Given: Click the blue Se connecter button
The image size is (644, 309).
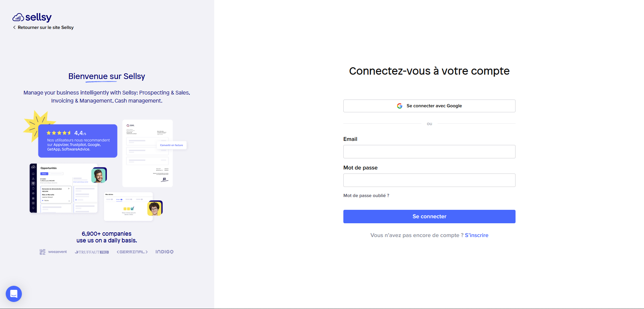Looking at the screenshot, I should click(429, 217).
